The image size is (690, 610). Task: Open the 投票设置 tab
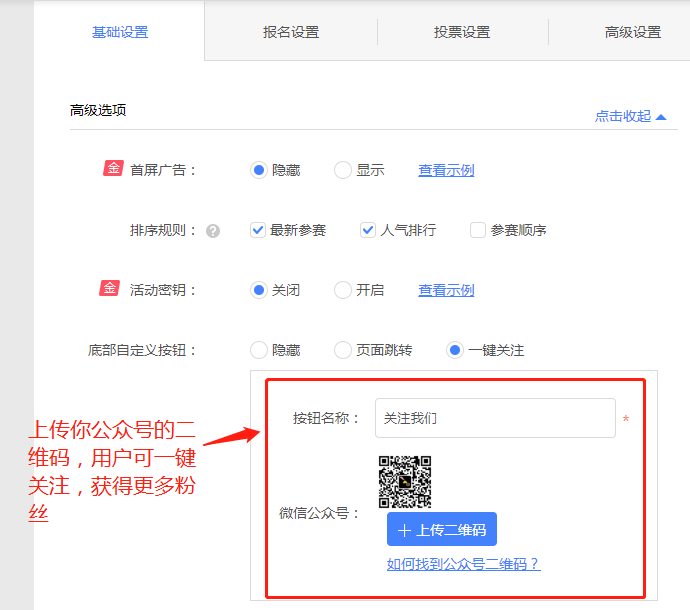(x=462, y=32)
